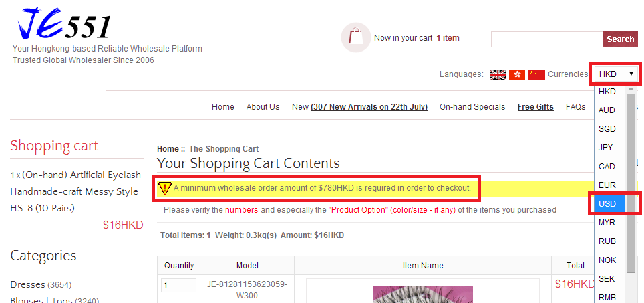Click the JE551 site logo
Screen dimensions: 644x303
click(64, 25)
